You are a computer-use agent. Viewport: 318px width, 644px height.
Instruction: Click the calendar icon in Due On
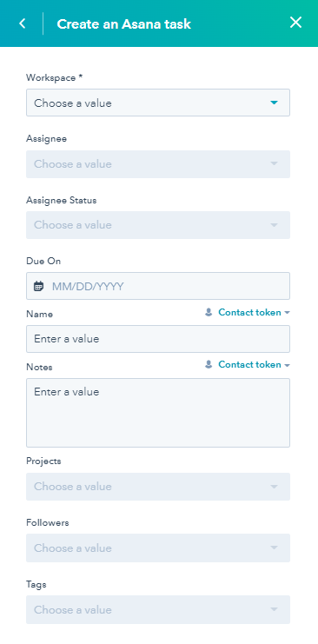pos(38,286)
